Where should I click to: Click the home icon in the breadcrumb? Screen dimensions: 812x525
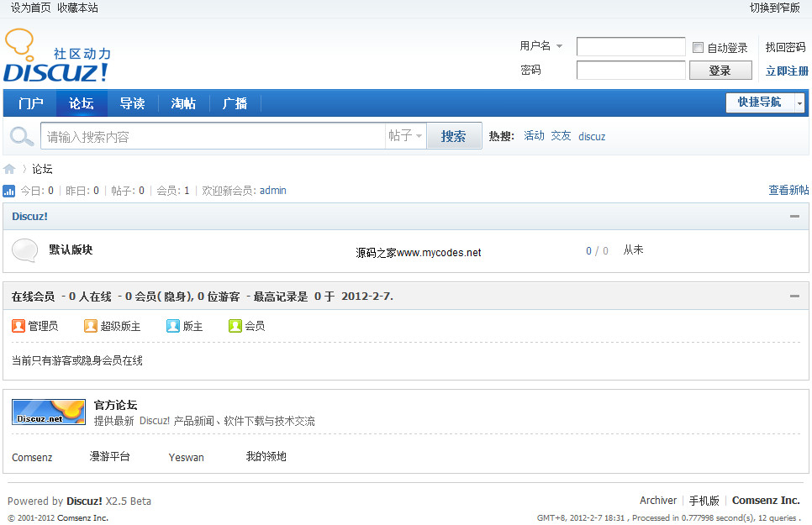click(9, 169)
